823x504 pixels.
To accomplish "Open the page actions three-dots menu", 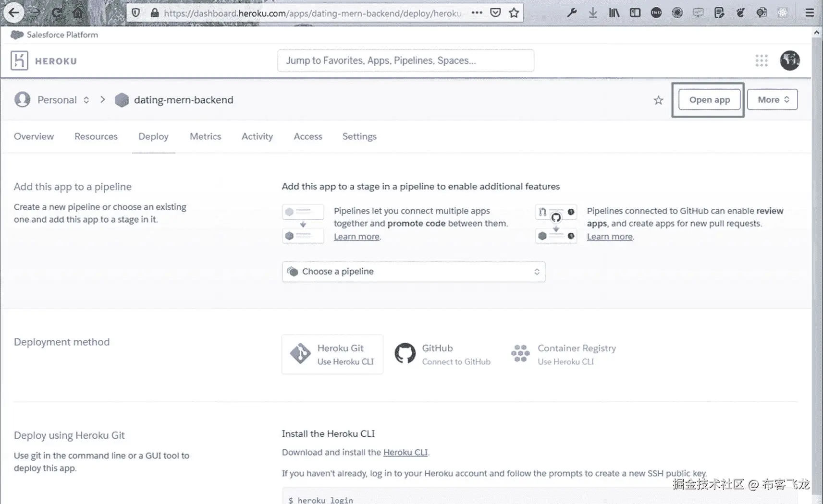I will [x=477, y=13].
